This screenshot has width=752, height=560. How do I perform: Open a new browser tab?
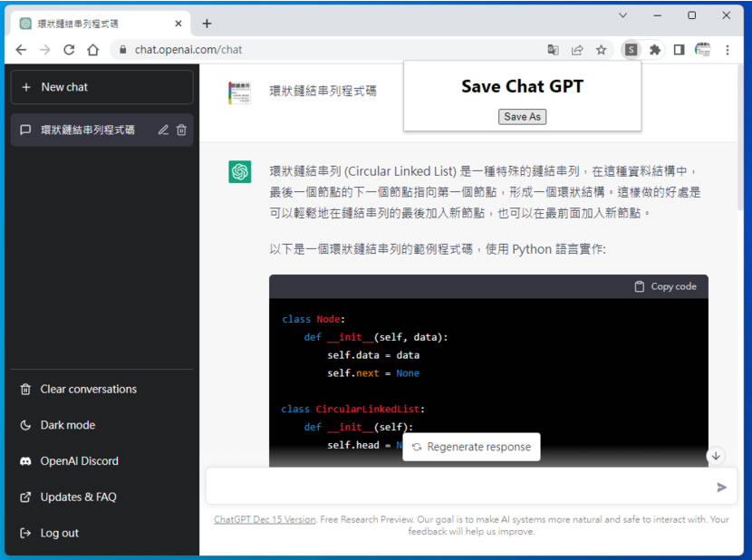[207, 24]
